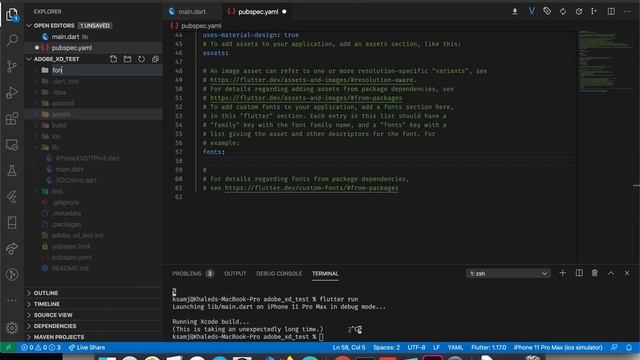Open main.dart in Open Editors list

click(x=93, y=37)
